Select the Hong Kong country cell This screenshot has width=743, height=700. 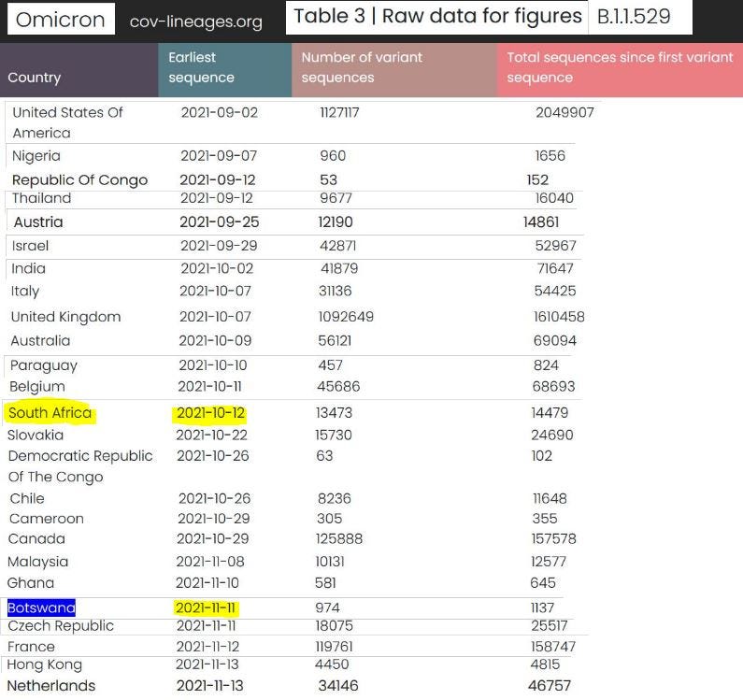pos(45,664)
